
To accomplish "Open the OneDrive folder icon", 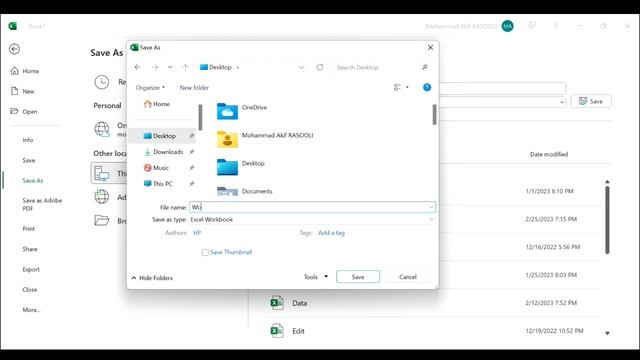I will (x=227, y=111).
